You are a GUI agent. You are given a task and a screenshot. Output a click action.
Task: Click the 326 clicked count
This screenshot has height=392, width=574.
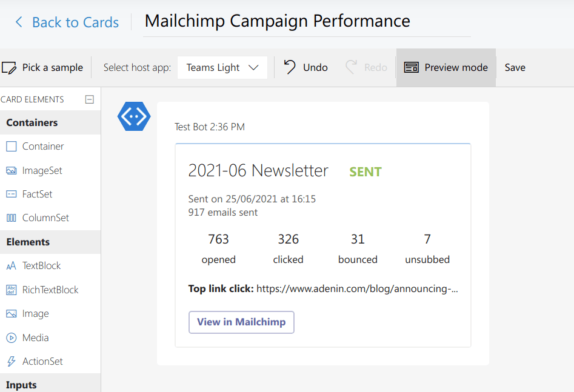point(288,239)
